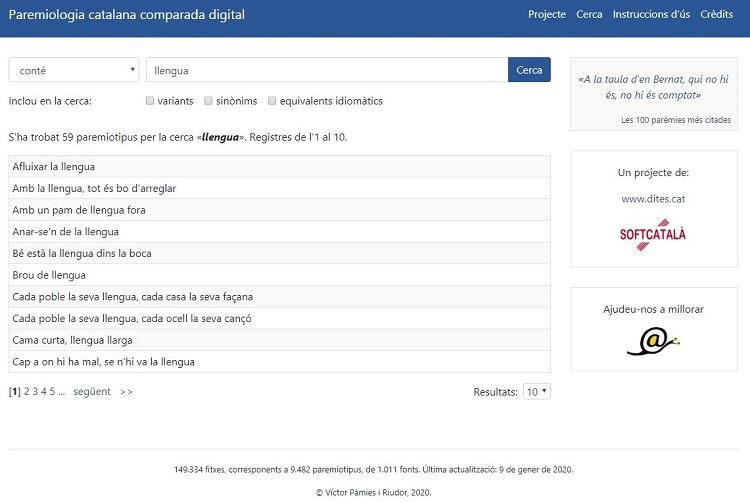Screen dimensions: 750x502
Task: Open the www.dites.cat link
Action: coord(653,199)
